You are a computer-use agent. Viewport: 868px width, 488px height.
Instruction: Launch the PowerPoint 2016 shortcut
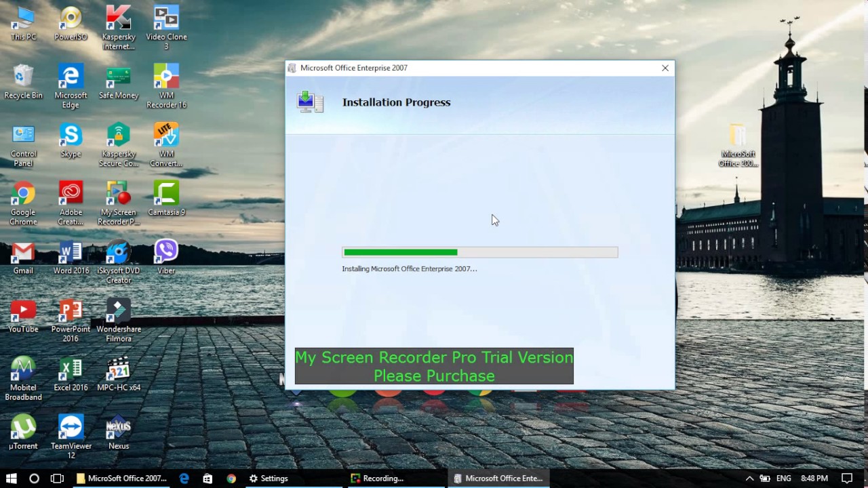pos(71,320)
